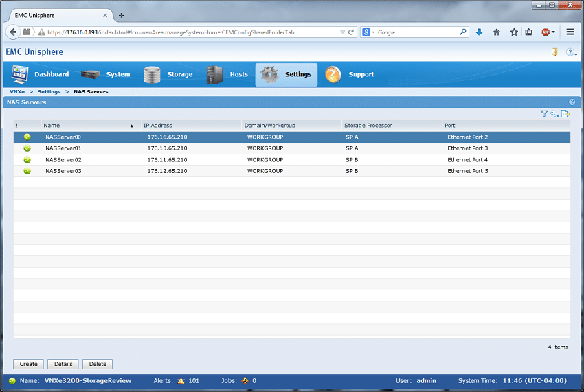Click the browser downloads arrow icon
Viewport: 584px width, 392px height.
tap(479, 32)
